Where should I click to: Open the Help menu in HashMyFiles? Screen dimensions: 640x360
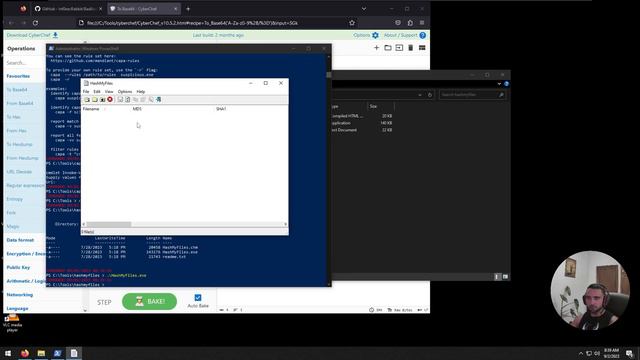141,92
